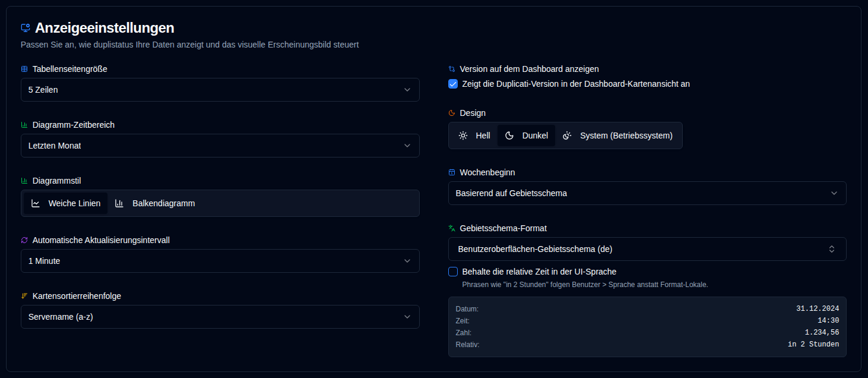Open the Servername (a-z) sort order dropdown
The image size is (868, 378).
coord(220,317)
